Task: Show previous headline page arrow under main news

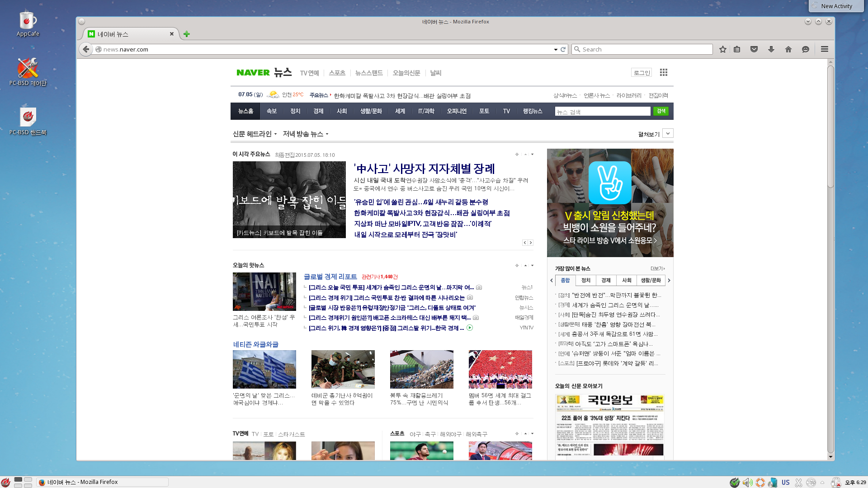Action: [x=525, y=243]
